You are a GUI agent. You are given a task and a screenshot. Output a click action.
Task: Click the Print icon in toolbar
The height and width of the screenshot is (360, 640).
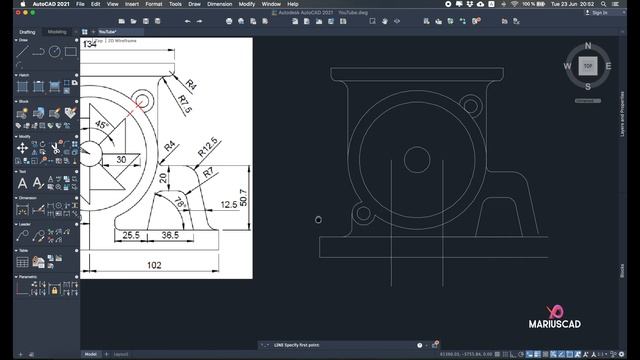pyautogui.click(x=229, y=21)
